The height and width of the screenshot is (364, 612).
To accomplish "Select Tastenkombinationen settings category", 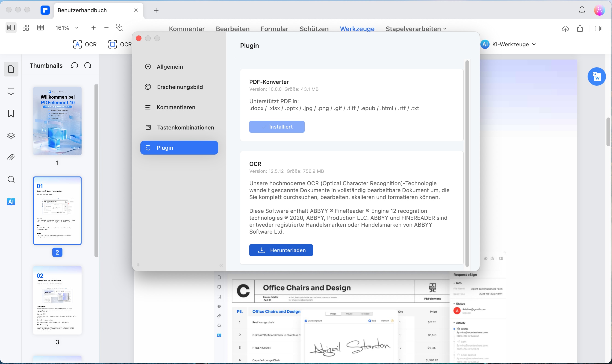I will coord(179,128).
